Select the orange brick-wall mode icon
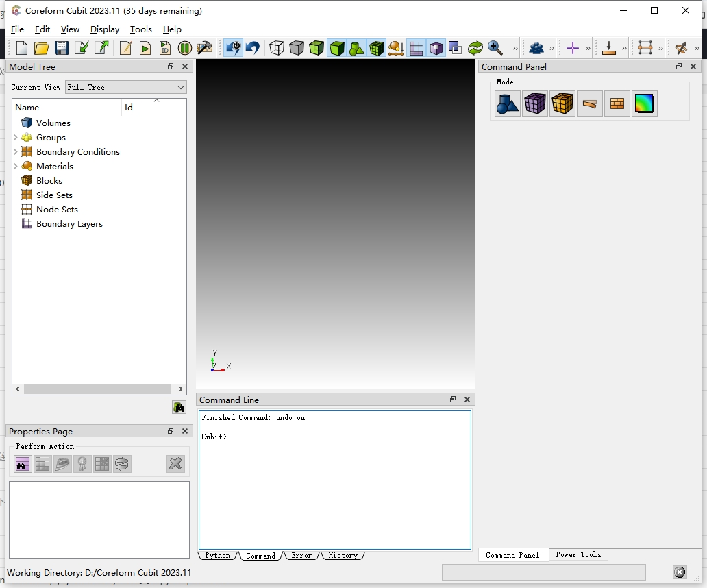This screenshot has width=707, height=588. coord(617,103)
